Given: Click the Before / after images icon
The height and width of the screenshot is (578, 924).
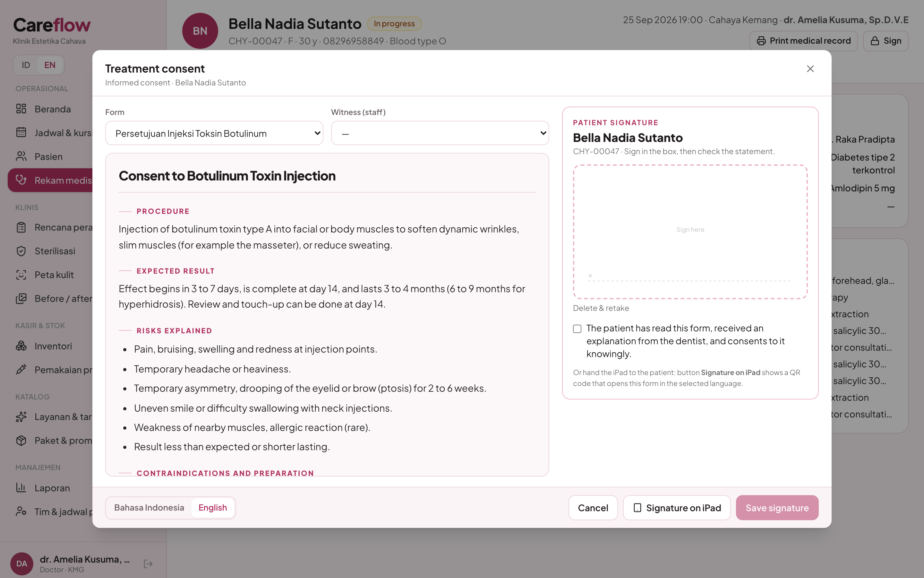Looking at the screenshot, I should click(21, 299).
